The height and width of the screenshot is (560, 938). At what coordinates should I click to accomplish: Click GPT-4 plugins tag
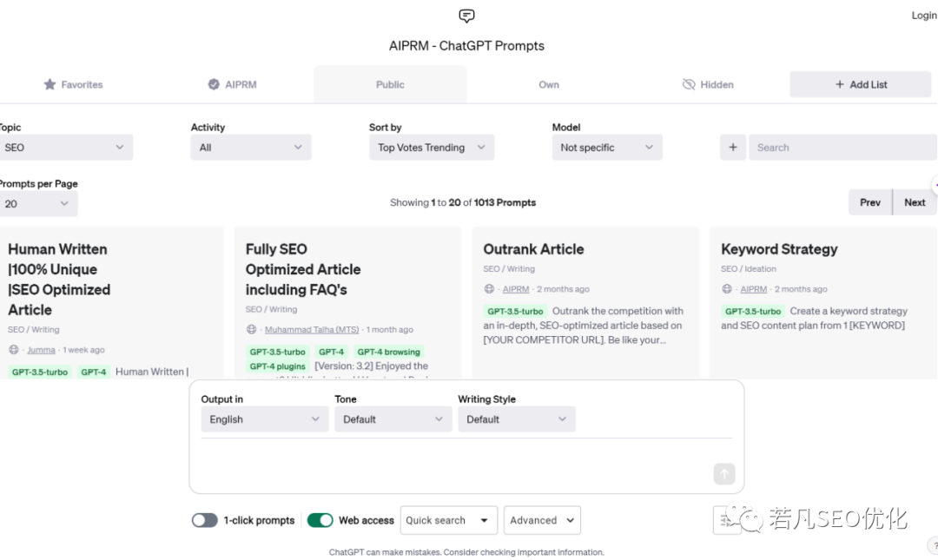(x=278, y=366)
